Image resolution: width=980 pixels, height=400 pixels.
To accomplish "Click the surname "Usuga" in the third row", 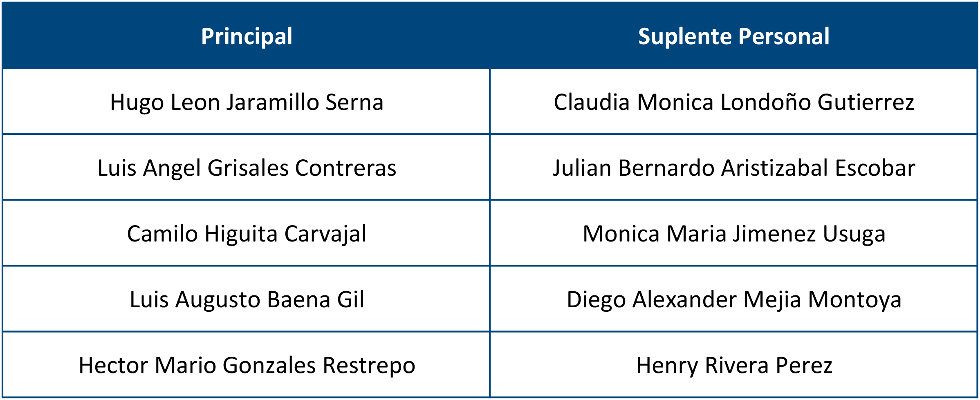I will 854,234.
